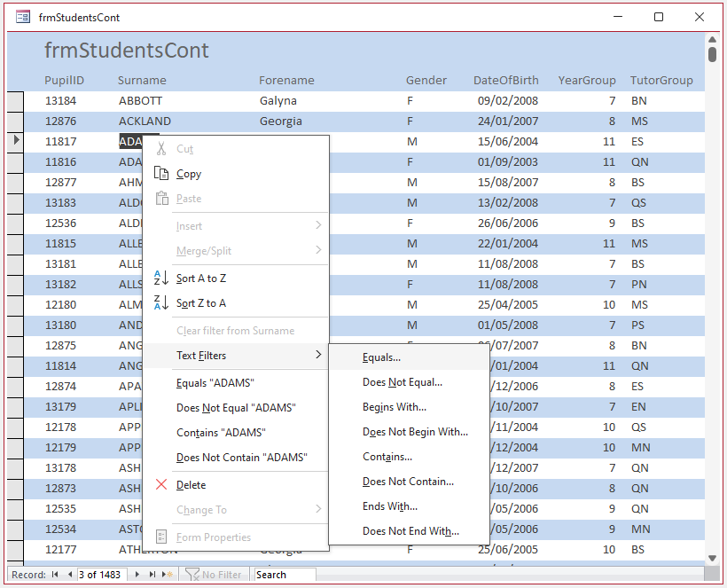Click the Search box in navigation bar
The height and width of the screenshot is (588, 727).
pyautogui.click(x=285, y=575)
